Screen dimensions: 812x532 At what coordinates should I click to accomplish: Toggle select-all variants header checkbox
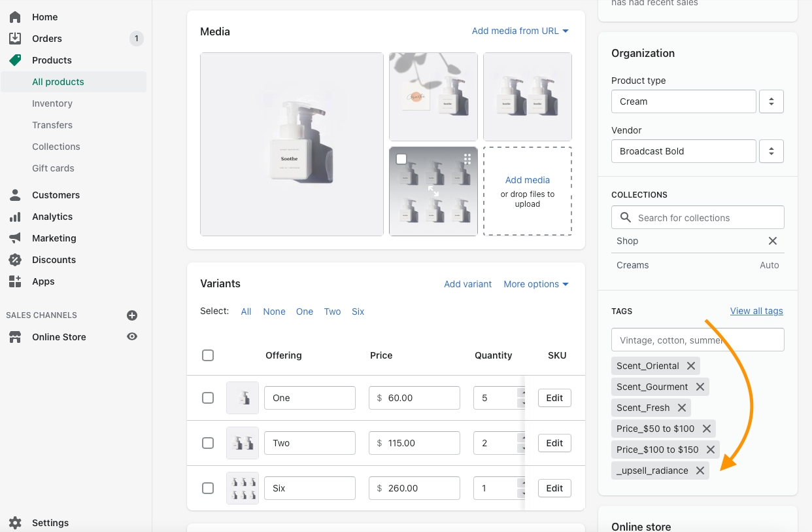pyautogui.click(x=208, y=355)
